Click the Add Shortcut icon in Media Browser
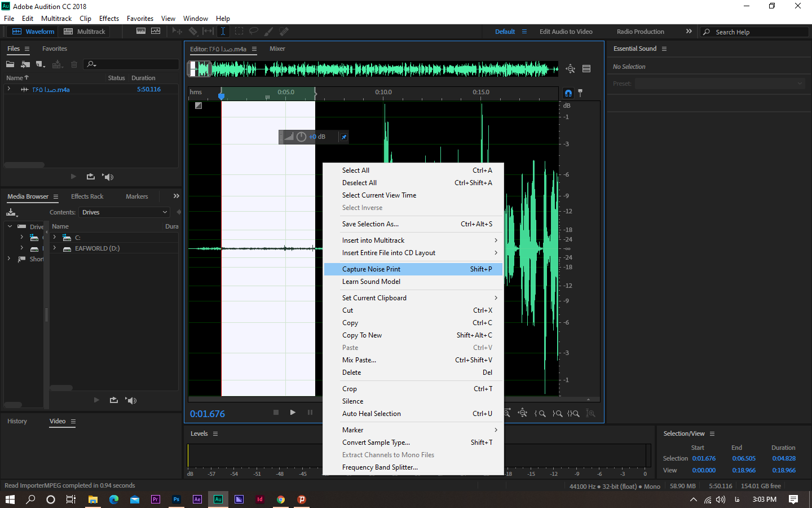This screenshot has width=812, height=508. click(x=11, y=212)
